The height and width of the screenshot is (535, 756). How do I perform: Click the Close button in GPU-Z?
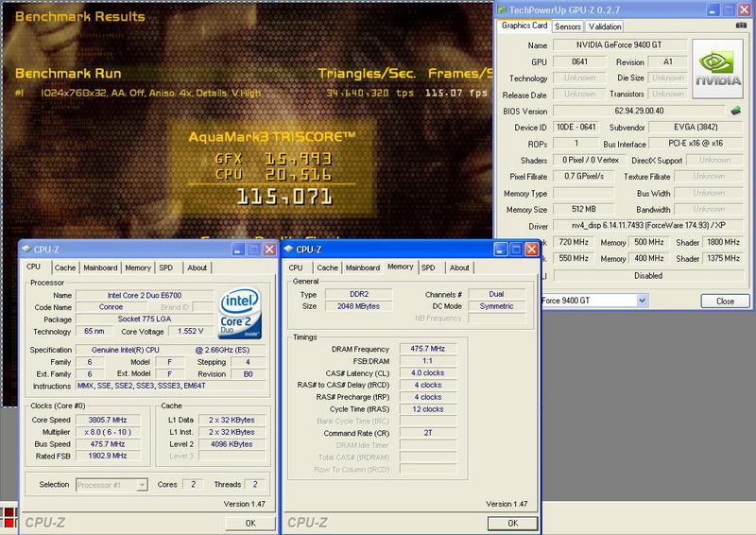(x=725, y=301)
